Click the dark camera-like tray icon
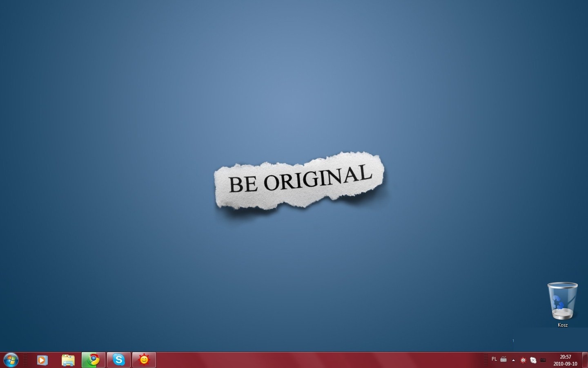The height and width of the screenshot is (368, 588). pos(543,360)
